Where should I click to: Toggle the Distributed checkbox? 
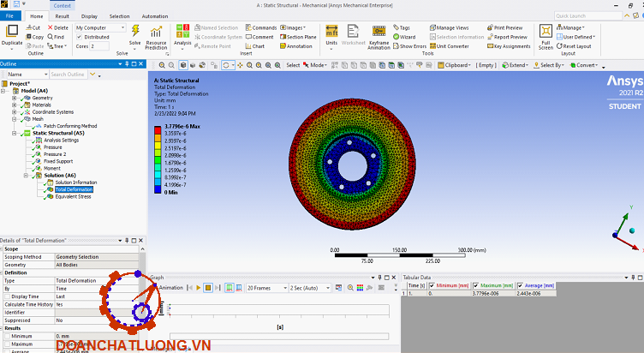80,37
